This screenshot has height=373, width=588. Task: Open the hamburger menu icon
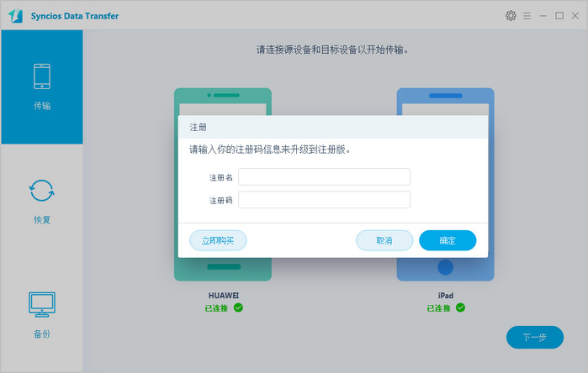(527, 16)
